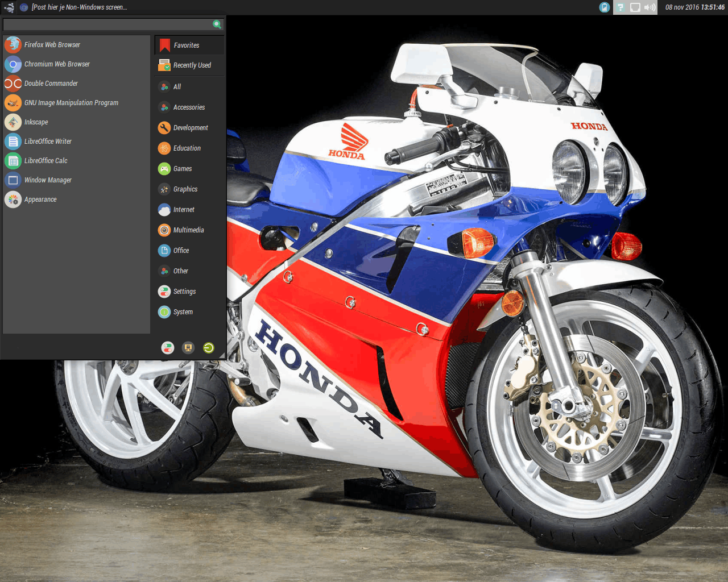
Task: Show the Favorites category
Action: (x=189, y=45)
